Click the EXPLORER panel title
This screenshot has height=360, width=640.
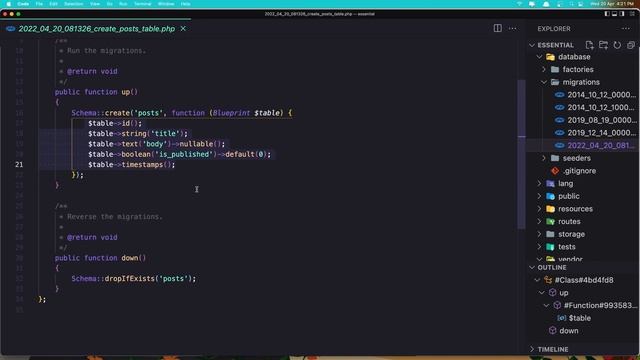[554, 29]
